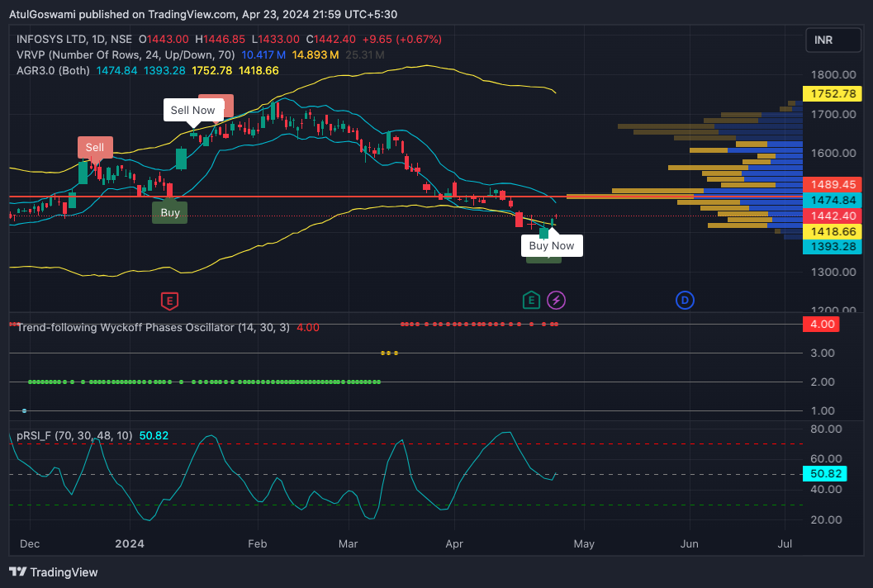Click the TradingView logo
This screenshot has width=873, height=588.
tap(54, 571)
